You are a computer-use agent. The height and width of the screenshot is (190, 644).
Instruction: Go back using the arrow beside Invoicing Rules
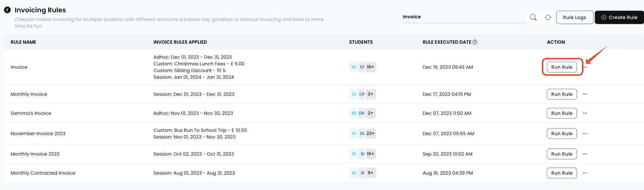pos(7,10)
